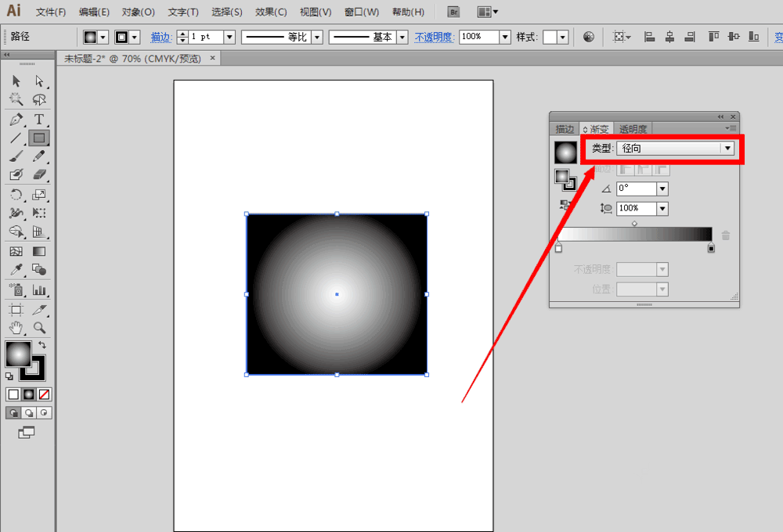Image resolution: width=783 pixels, height=532 pixels.
Task: Click the 不透明度 link in control bar
Action: point(434,37)
